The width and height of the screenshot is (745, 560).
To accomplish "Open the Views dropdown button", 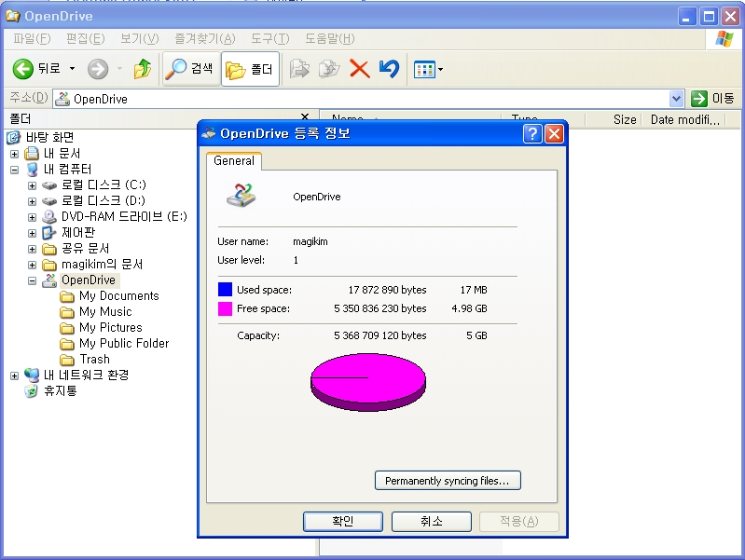I will [428, 70].
